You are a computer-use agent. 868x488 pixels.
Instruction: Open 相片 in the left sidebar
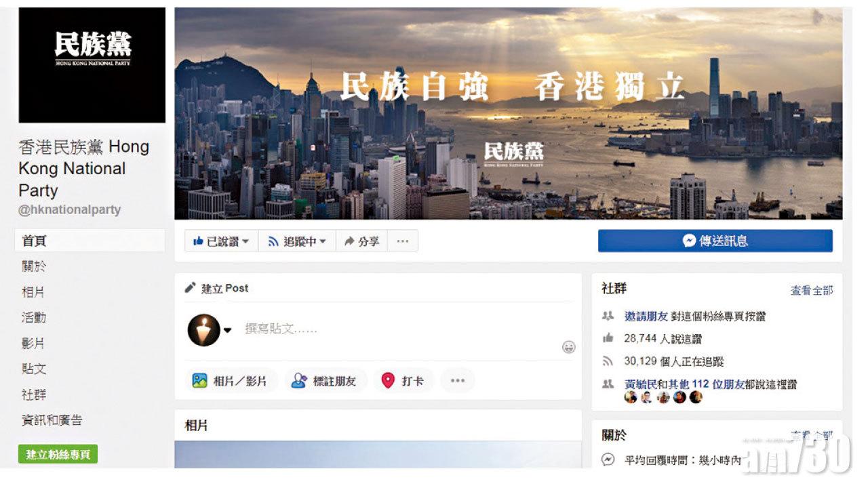pos(34,292)
